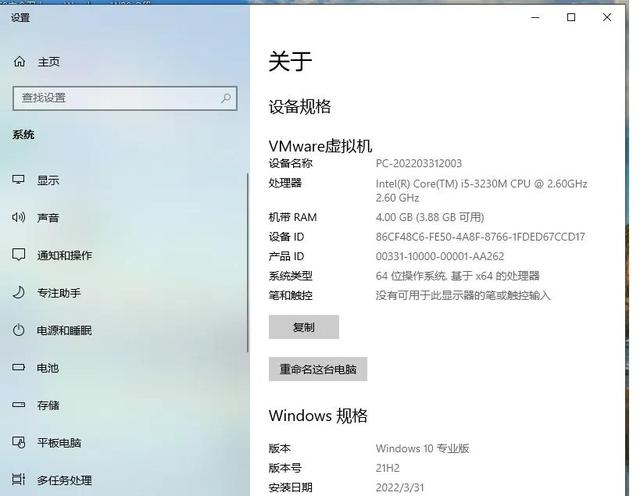Select the Windows 10 专业版 edition text
The width and height of the screenshot is (640, 496).
422,448
